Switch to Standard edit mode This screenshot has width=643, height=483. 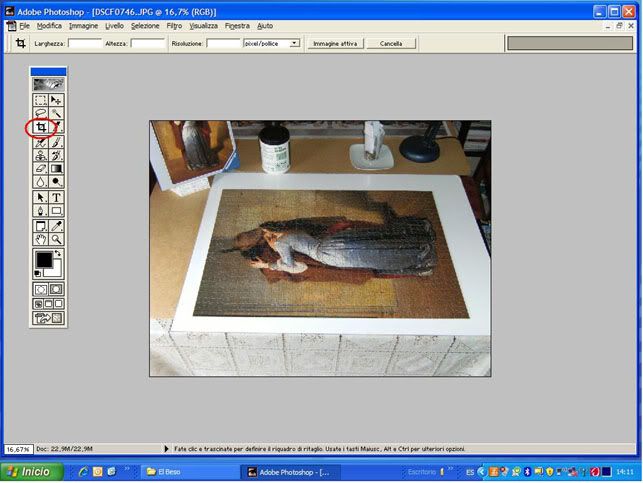pos(41,289)
